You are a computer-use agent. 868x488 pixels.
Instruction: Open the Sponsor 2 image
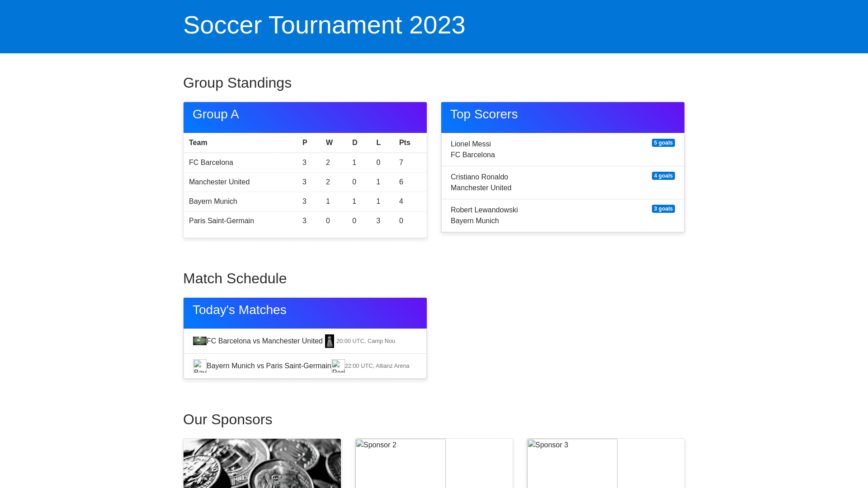pos(401,463)
